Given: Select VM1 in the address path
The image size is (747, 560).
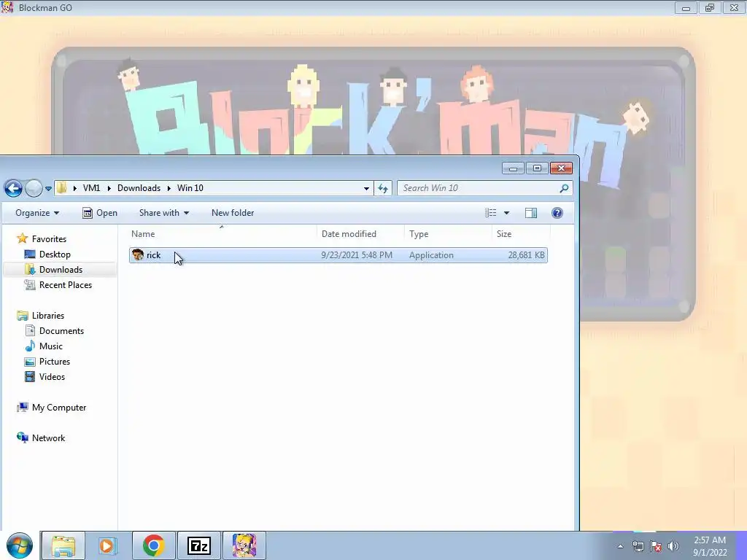Looking at the screenshot, I should point(91,188).
